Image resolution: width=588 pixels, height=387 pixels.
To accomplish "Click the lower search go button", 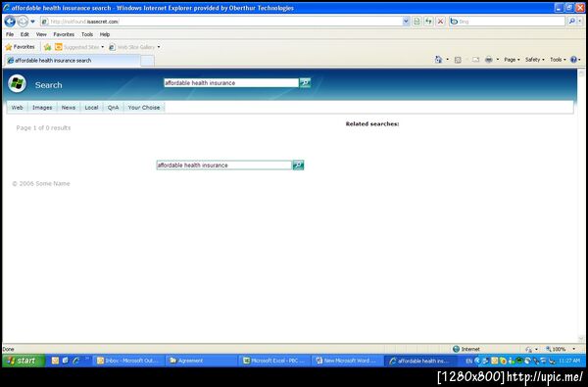I will tap(298, 165).
